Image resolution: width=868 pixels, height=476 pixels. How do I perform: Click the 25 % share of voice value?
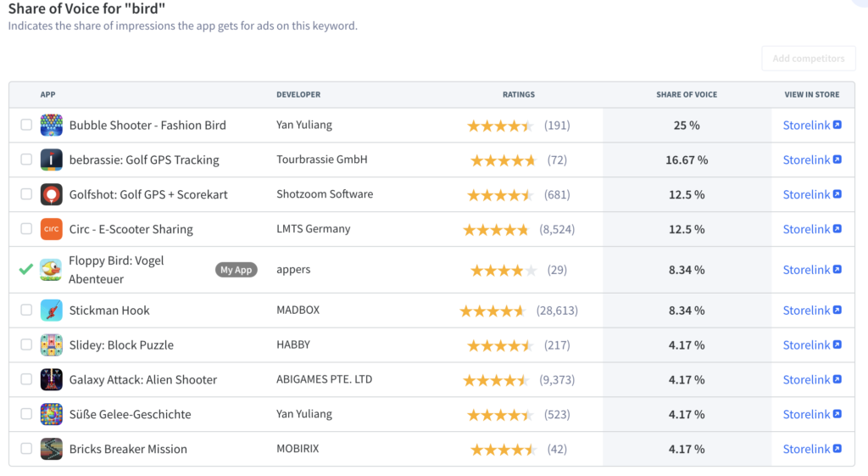[x=687, y=126]
